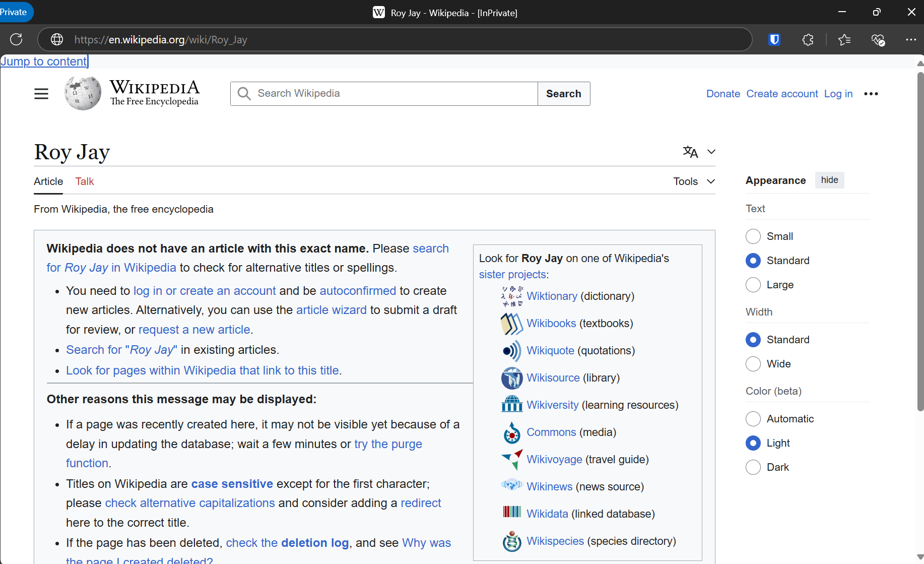Click the search magnifier icon
Viewport: 924px width, 564px height.
click(x=244, y=94)
